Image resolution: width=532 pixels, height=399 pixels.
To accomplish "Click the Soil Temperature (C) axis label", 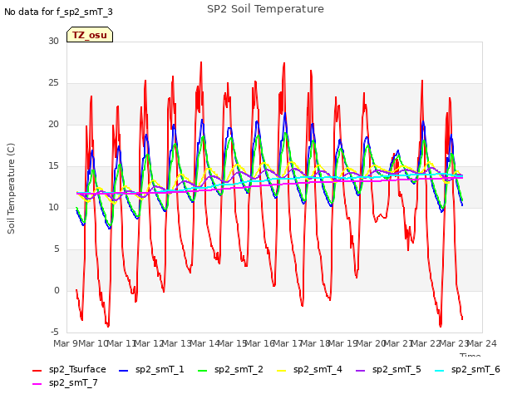I will tap(11, 189).
